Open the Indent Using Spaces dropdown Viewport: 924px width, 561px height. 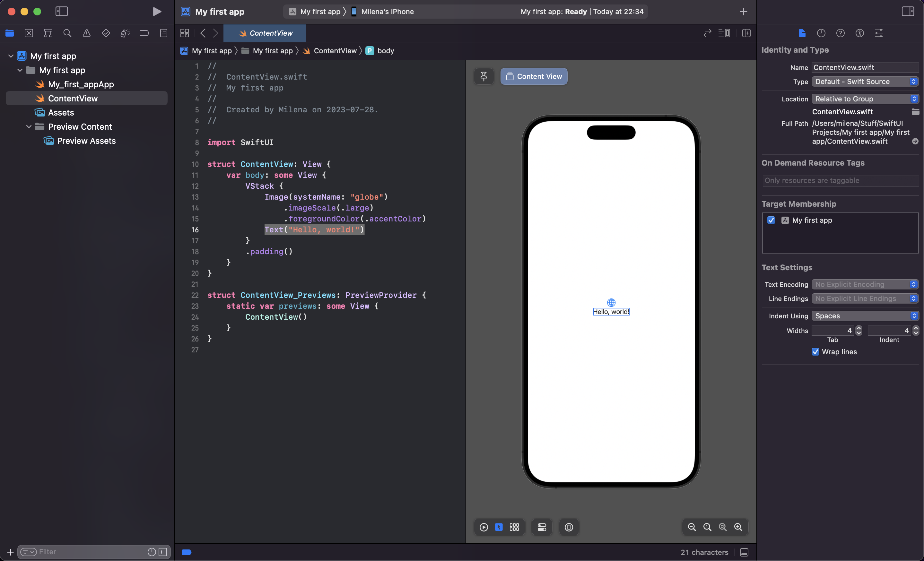click(865, 316)
